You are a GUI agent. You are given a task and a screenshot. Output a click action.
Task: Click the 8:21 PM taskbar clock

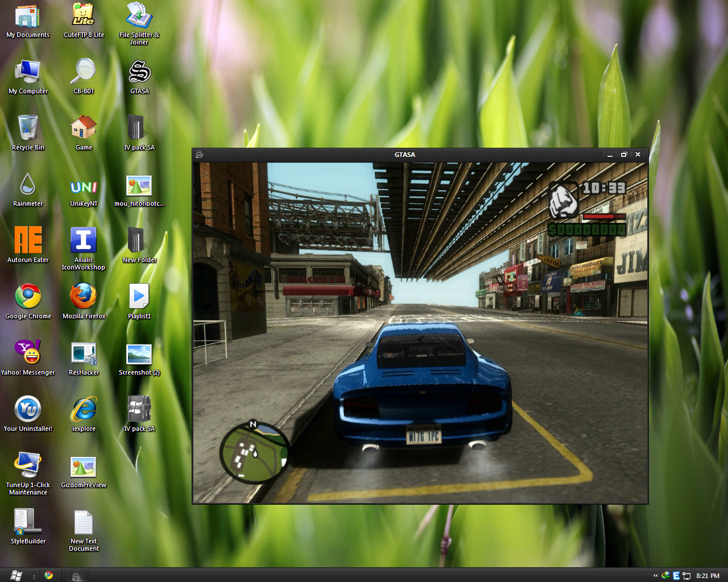point(708,576)
